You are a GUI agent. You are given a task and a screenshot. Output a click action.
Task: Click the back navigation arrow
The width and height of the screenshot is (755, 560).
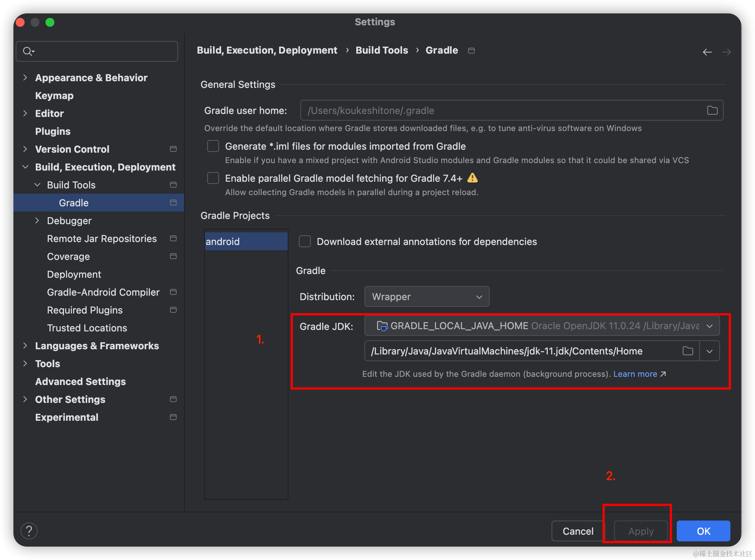point(707,52)
